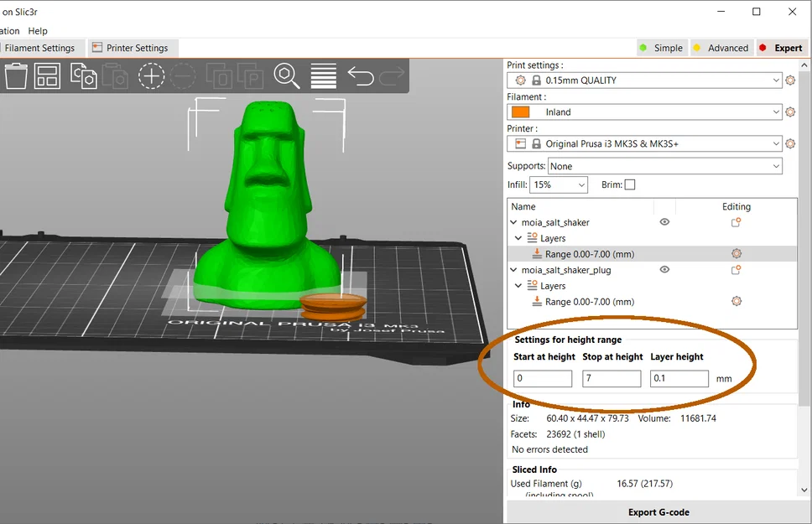Click the Export G-code button
The width and height of the screenshot is (812, 524).
(x=658, y=512)
